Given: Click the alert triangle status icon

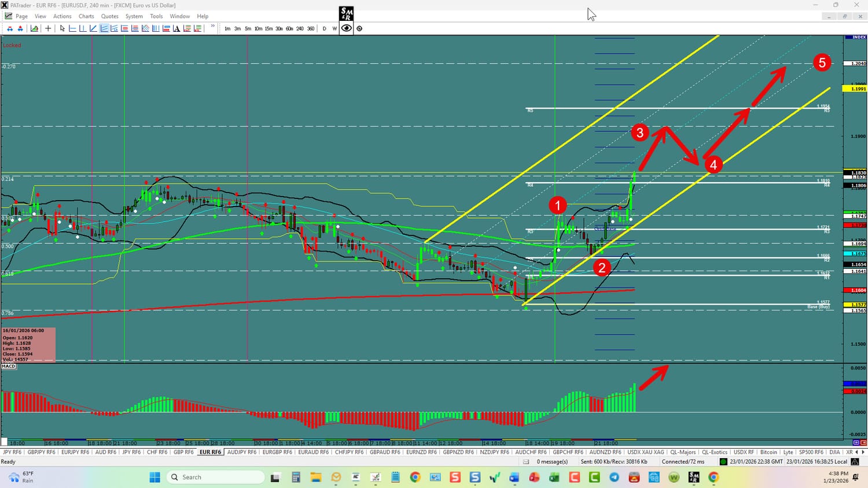Looking at the screenshot, I should click(855, 461).
